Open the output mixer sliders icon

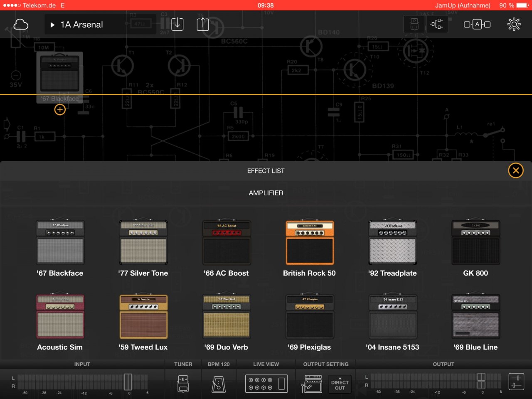click(x=516, y=382)
